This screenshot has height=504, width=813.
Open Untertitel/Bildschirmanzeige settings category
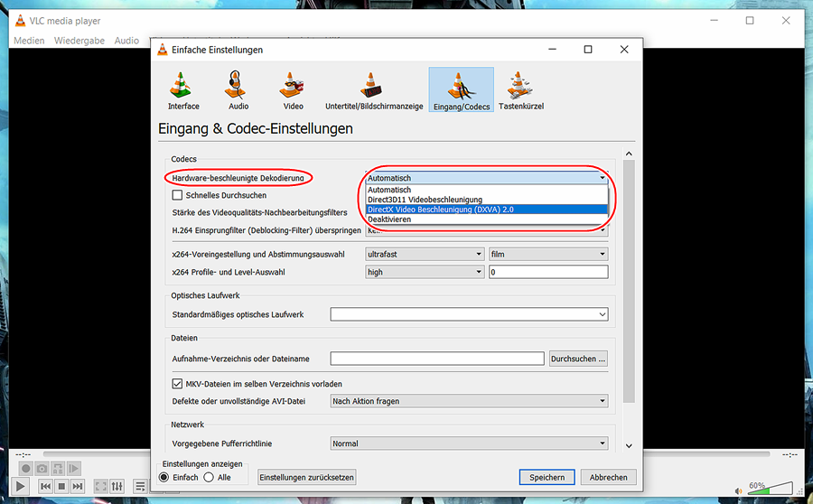374,90
